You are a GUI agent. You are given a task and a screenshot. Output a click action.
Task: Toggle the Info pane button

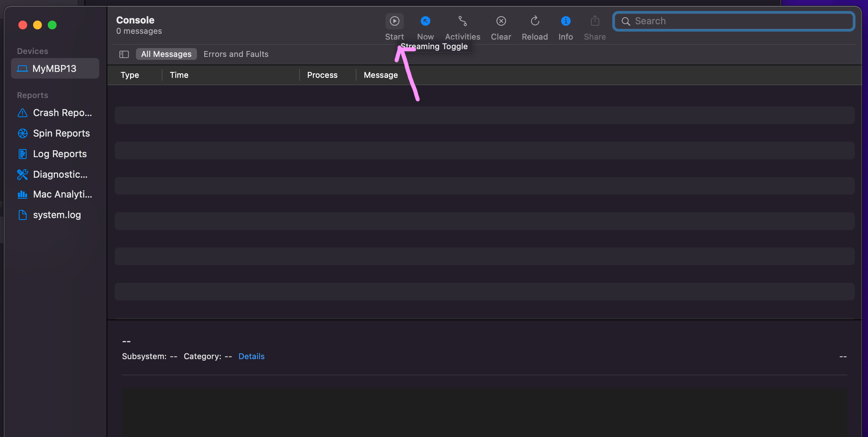pyautogui.click(x=566, y=21)
